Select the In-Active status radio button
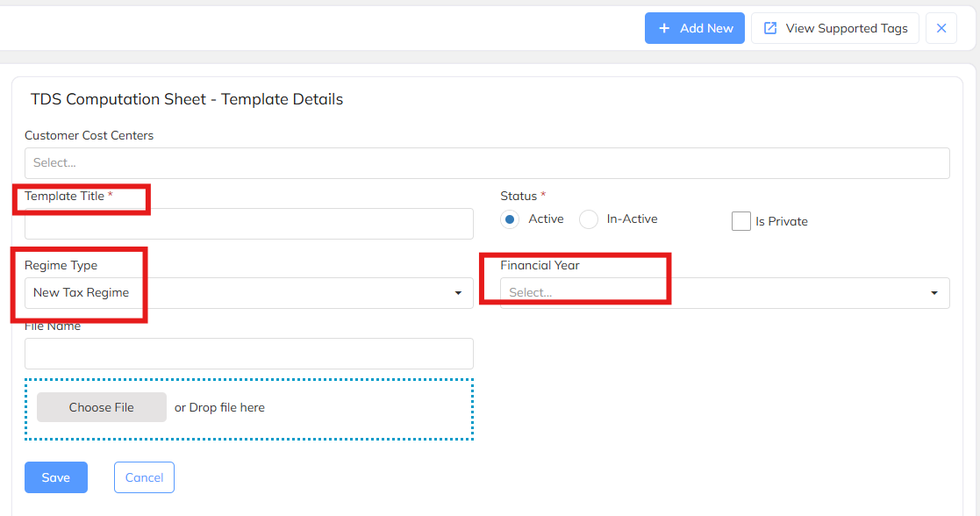The image size is (980, 516). point(589,219)
